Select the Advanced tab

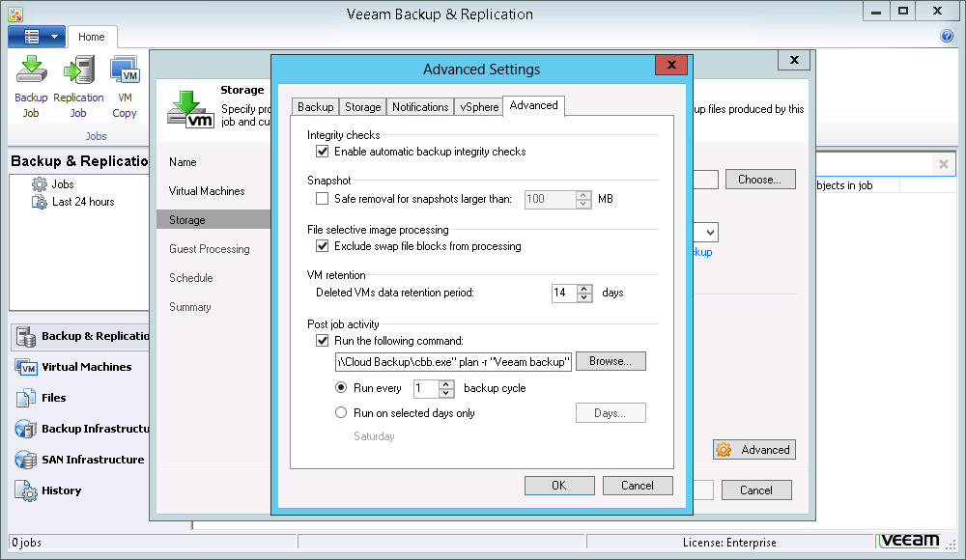pyautogui.click(x=533, y=105)
